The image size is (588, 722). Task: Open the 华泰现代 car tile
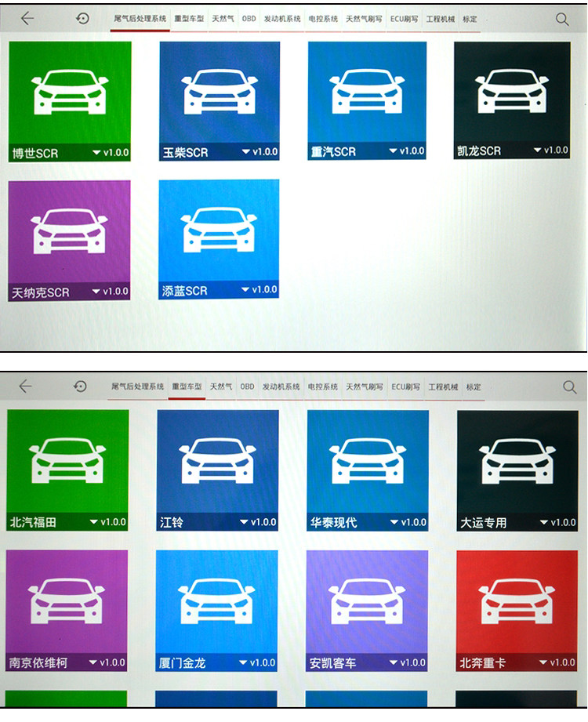pyautogui.click(x=368, y=470)
